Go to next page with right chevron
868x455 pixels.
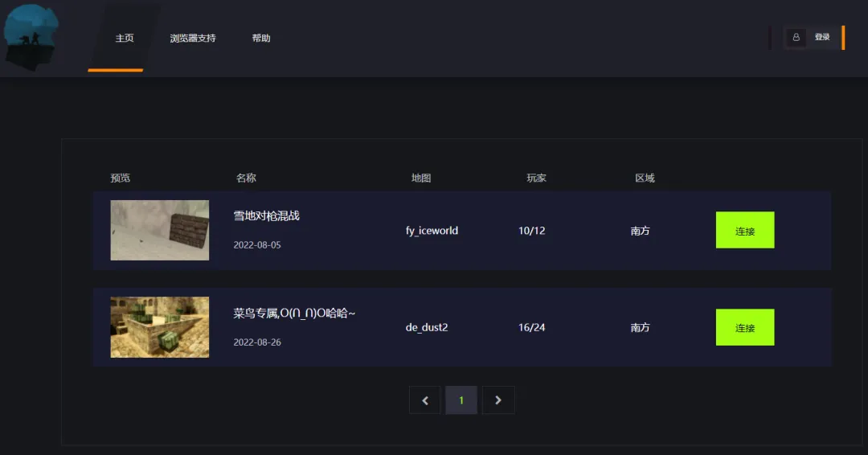coord(498,400)
